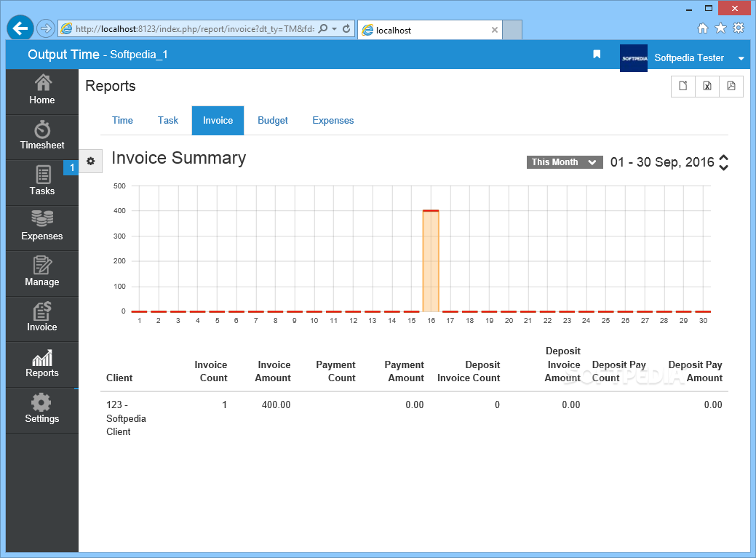Screen dimensions: 756x558
Task: Click the Invoice Amount column header
Action: tap(273, 372)
